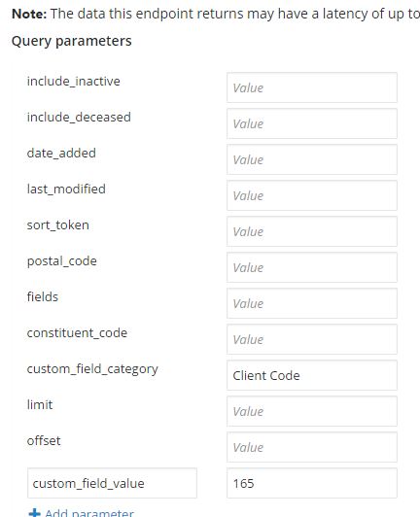The image size is (420, 517).
Task: Click the Client Code text field
Action: (312, 375)
